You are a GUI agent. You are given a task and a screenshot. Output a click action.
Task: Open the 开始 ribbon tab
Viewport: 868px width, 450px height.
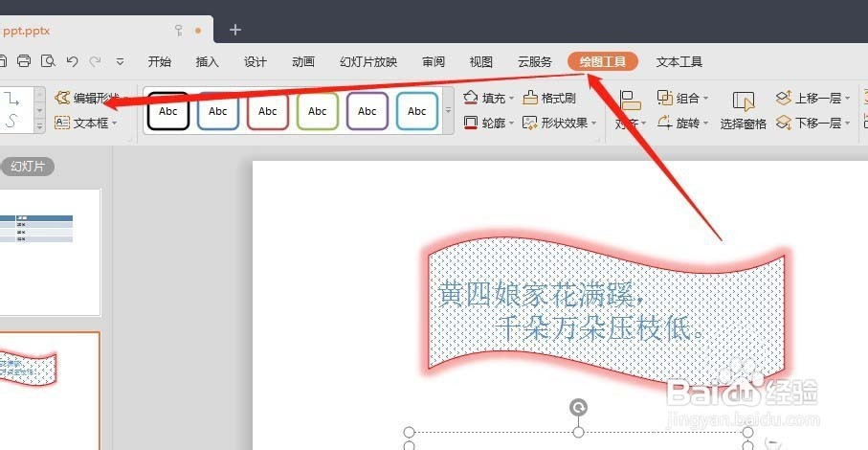click(x=160, y=61)
